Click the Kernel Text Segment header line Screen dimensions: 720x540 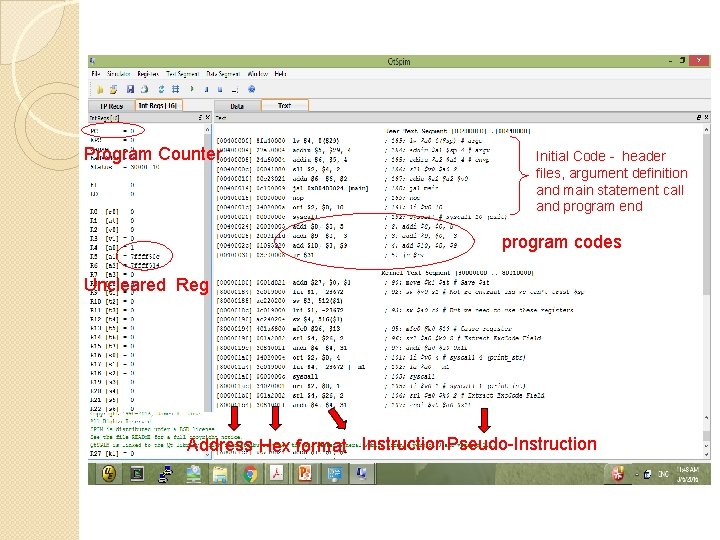click(457, 273)
